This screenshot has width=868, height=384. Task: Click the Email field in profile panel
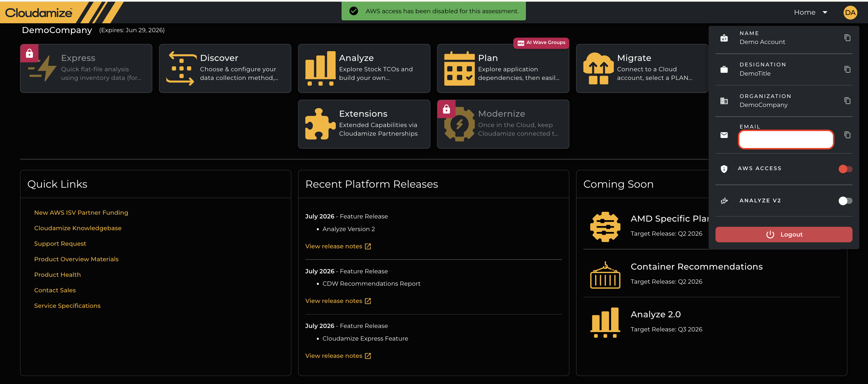786,139
